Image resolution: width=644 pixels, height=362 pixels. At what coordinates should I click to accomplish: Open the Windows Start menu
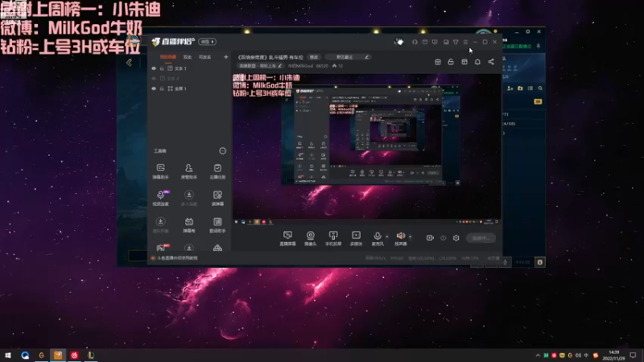point(8,356)
